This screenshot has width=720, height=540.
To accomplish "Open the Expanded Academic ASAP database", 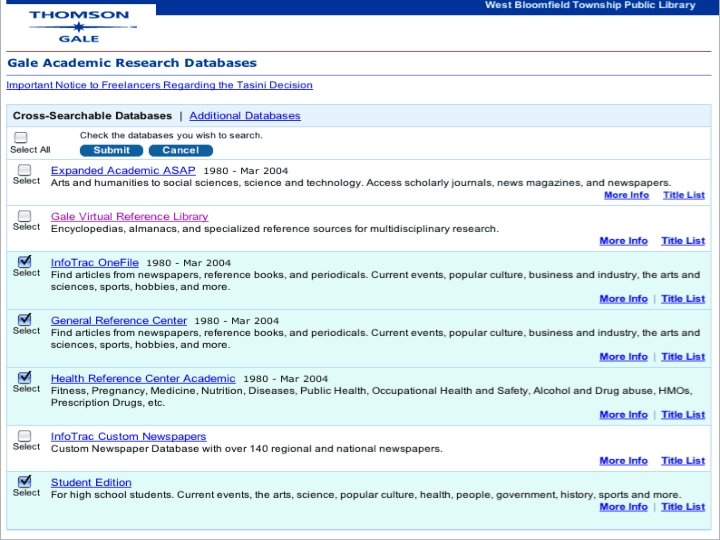I will coord(123,170).
